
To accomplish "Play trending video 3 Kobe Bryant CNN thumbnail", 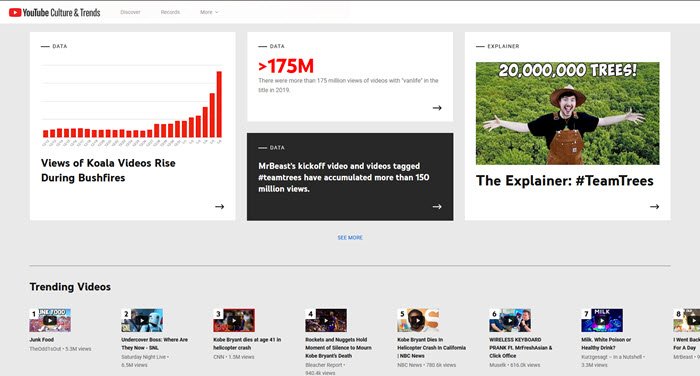I will 234,320.
